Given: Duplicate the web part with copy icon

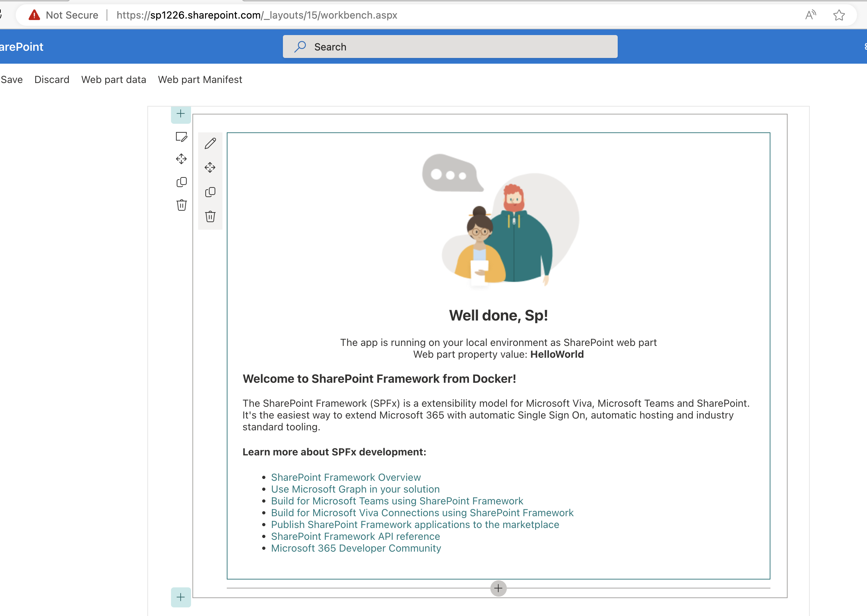Looking at the screenshot, I should (x=210, y=192).
